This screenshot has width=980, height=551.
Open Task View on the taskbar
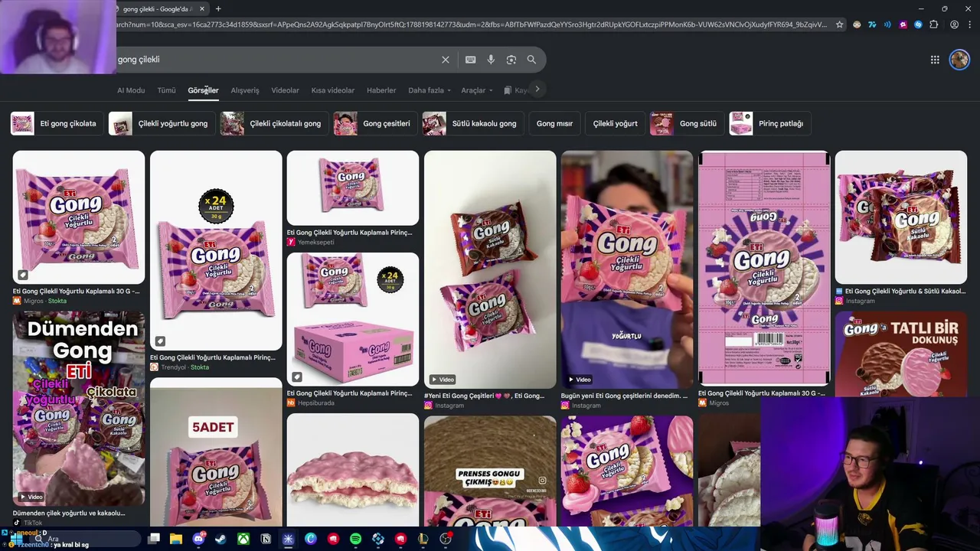[154, 539]
